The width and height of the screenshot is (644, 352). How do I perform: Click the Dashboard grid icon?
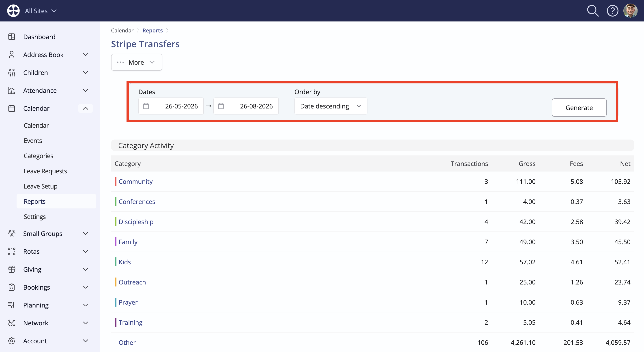point(11,37)
